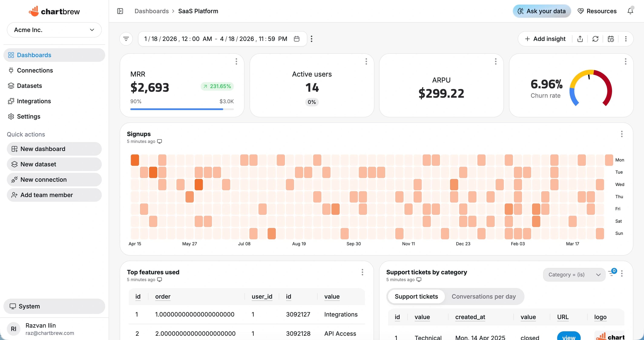Open the date range calendar picker
Image resolution: width=644 pixels, height=340 pixels.
[297, 39]
